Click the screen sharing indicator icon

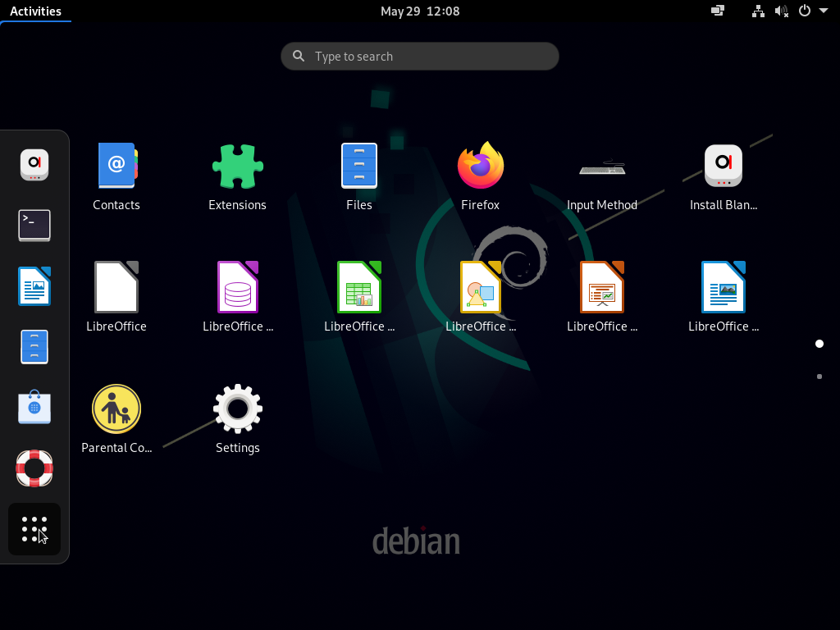(718, 11)
